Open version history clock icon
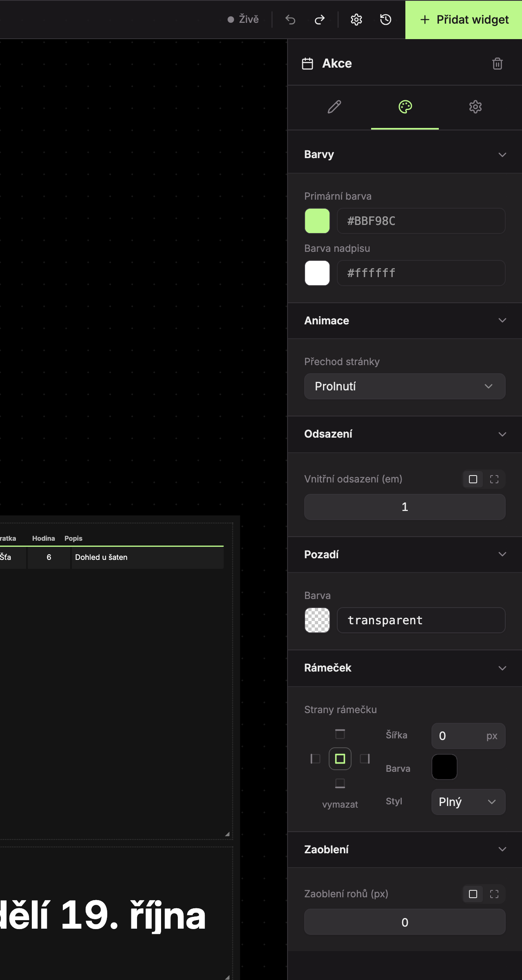The image size is (522, 980). point(386,20)
